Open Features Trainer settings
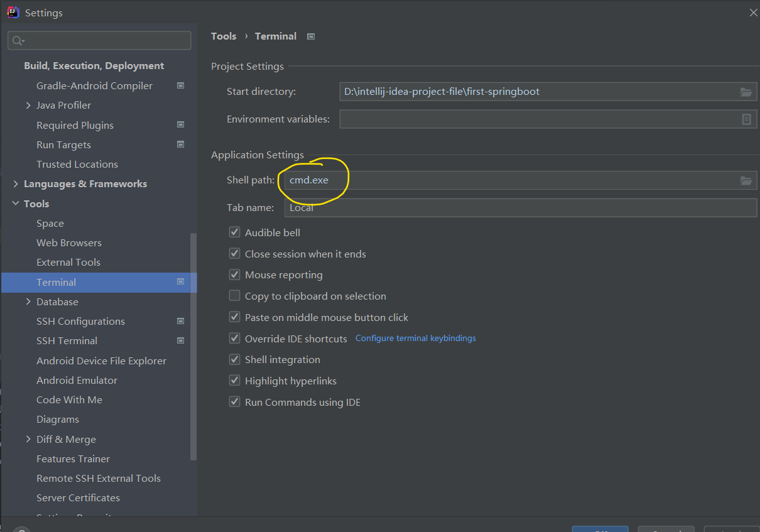This screenshot has height=532, width=760. coord(73,459)
